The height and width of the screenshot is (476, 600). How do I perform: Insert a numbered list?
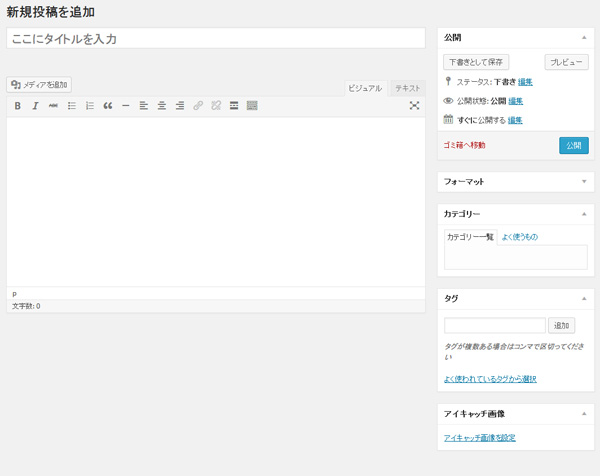point(90,106)
